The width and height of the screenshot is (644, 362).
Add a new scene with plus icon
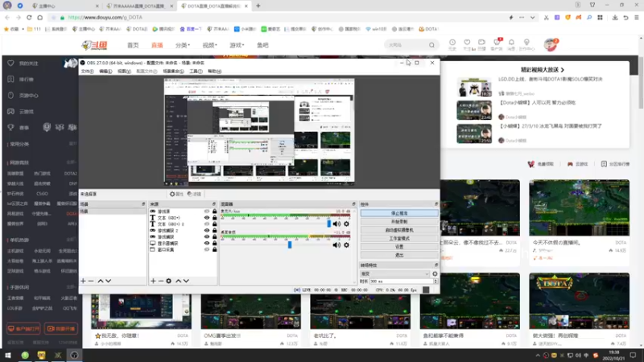[84, 281]
